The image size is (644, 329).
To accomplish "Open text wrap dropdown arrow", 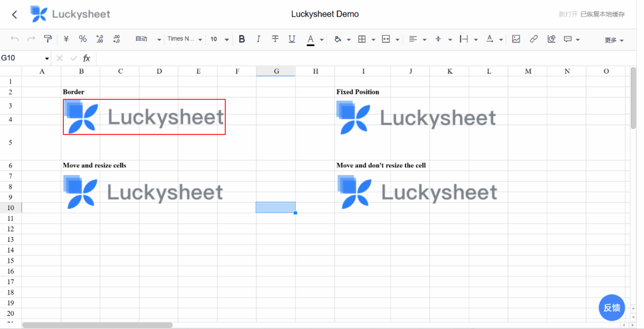I will pos(476,40).
